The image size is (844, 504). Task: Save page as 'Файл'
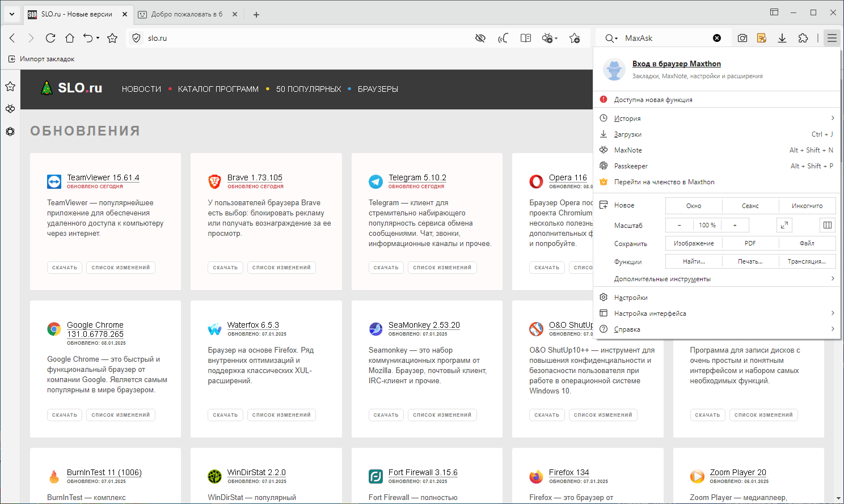pyautogui.click(x=807, y=243)
